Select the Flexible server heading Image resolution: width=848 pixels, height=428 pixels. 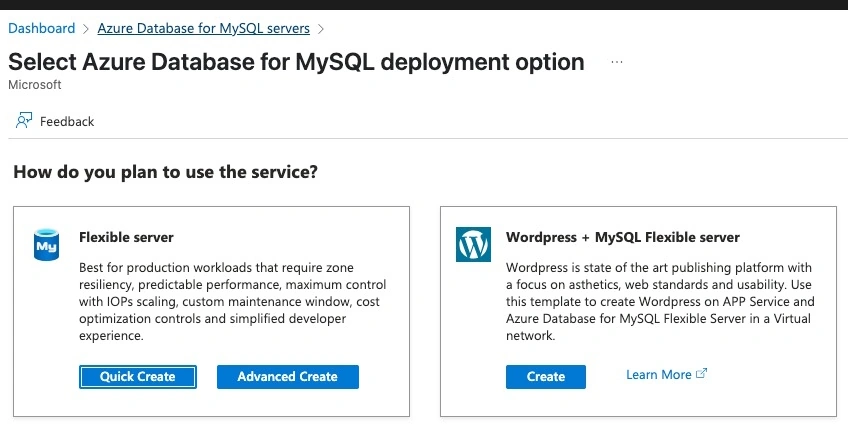coord(126,237)
